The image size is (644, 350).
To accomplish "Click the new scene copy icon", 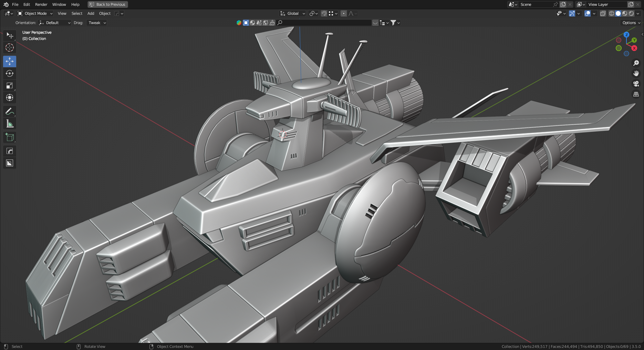I will pos(563,4).
